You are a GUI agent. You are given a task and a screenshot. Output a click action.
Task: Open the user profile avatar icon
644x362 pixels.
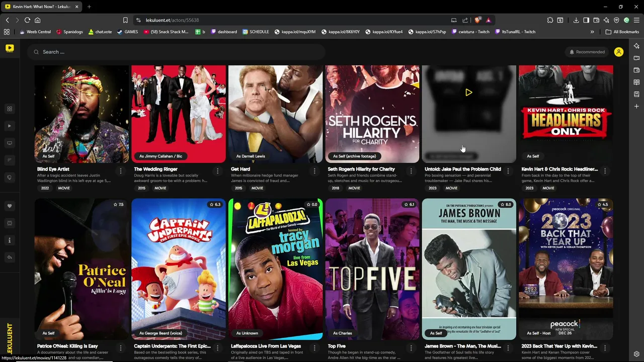[x=619, y=52]
